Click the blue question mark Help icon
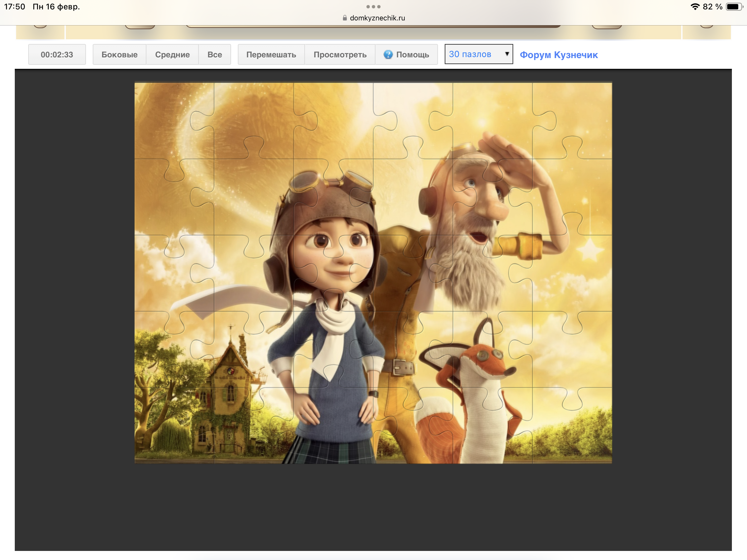The width and height of the screenshot is (747, 560). tap(388, 54)
